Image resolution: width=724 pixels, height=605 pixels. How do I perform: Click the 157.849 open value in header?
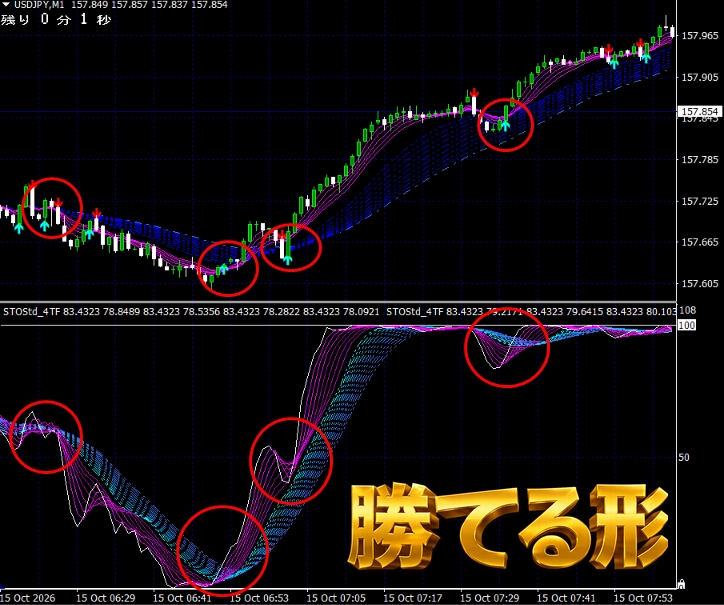point(90,5)
